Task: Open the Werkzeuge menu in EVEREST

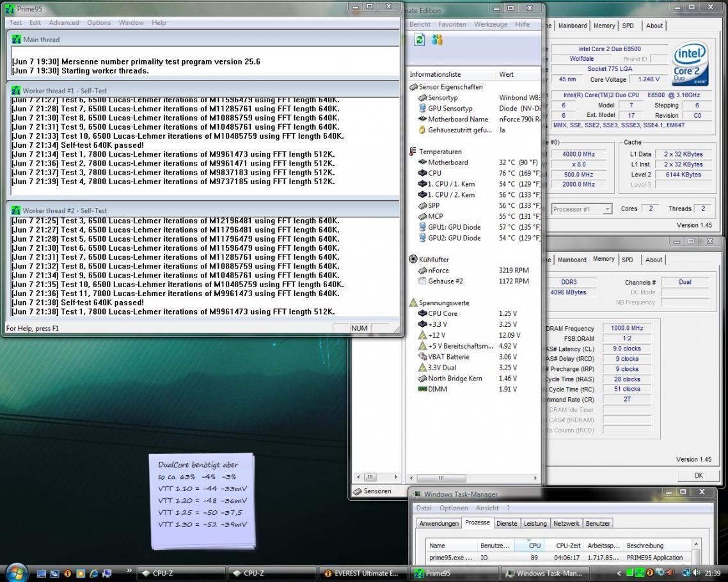Action: tap(490, 24)
